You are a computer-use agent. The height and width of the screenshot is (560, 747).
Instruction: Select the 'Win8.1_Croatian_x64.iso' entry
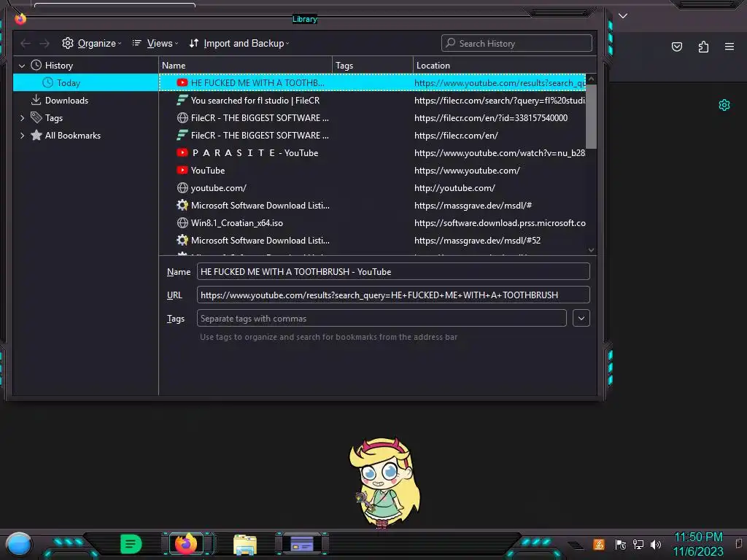tap(372, 223)
